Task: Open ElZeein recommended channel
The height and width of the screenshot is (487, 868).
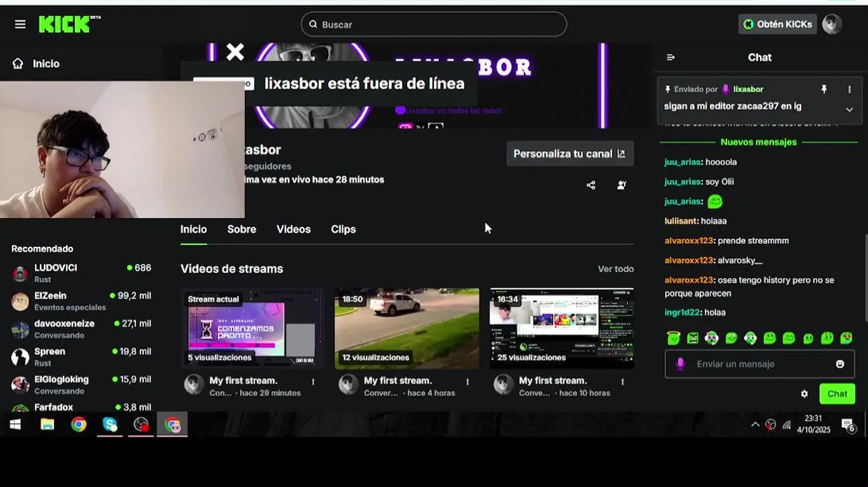Action: (81, 301)
